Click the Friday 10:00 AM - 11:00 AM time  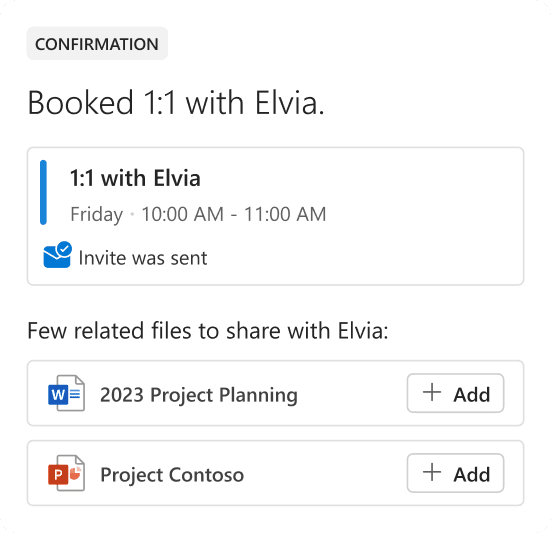(x=199, y=214)
